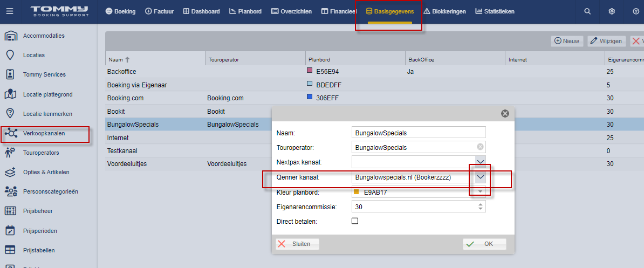Click the Tommy Services sidebar icon
Image resolution: width=644 pixels, height=268 pixels.
(x=10, y=75)
